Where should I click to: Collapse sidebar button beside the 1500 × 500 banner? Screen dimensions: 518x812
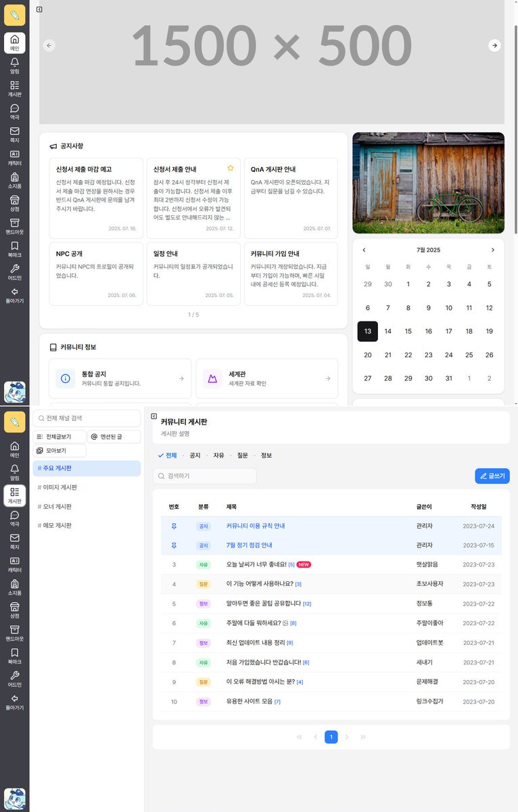coord(39,9)
